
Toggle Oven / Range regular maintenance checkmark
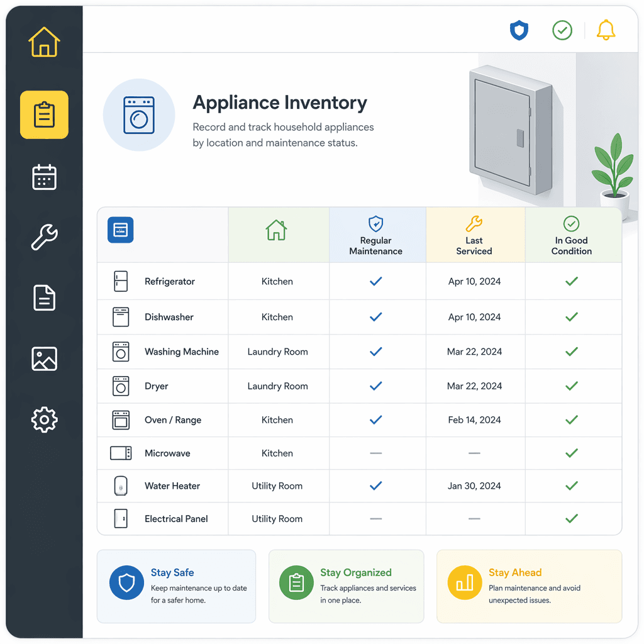pyautogui.click(x=376, y=419)
